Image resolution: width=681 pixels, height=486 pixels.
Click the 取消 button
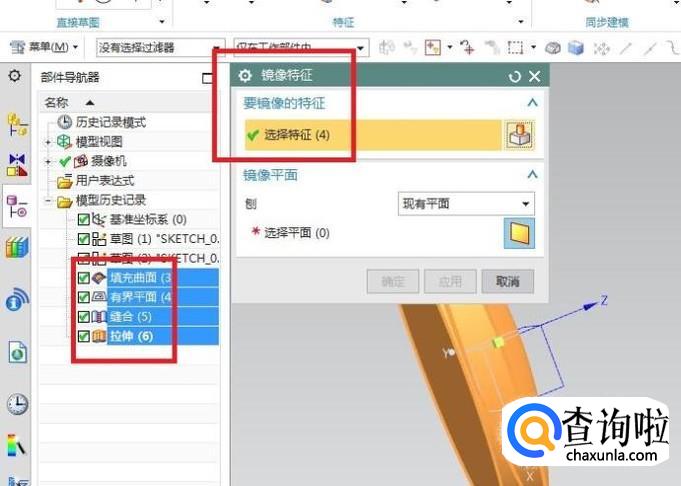[x=508, y=281]
